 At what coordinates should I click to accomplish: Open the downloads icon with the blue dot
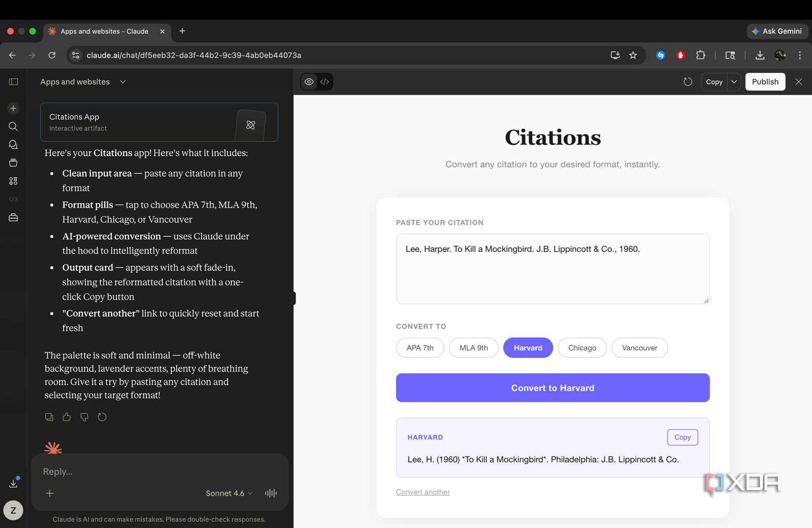[13, 483]
